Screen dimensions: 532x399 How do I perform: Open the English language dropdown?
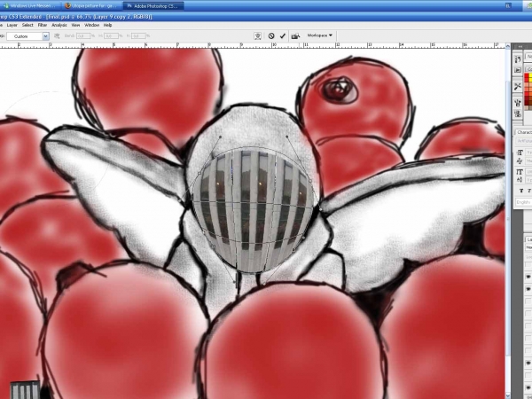523,202
